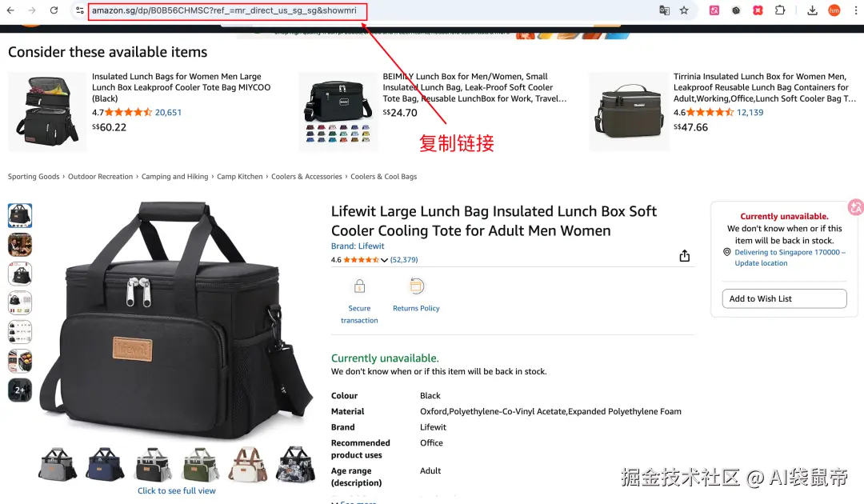Click Update location link
Viewport: 864px width, 504px height.
pyautogui.click(x=761, y=263)
